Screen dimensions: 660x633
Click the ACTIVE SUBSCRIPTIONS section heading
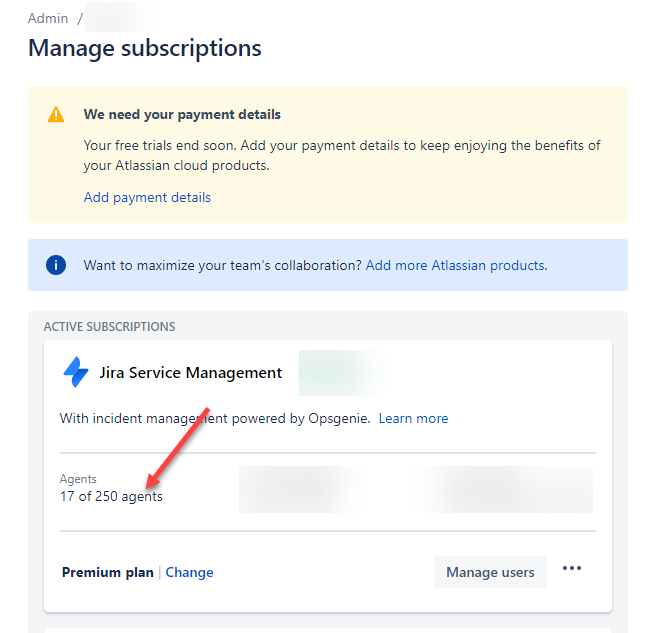tap(109, 327)
